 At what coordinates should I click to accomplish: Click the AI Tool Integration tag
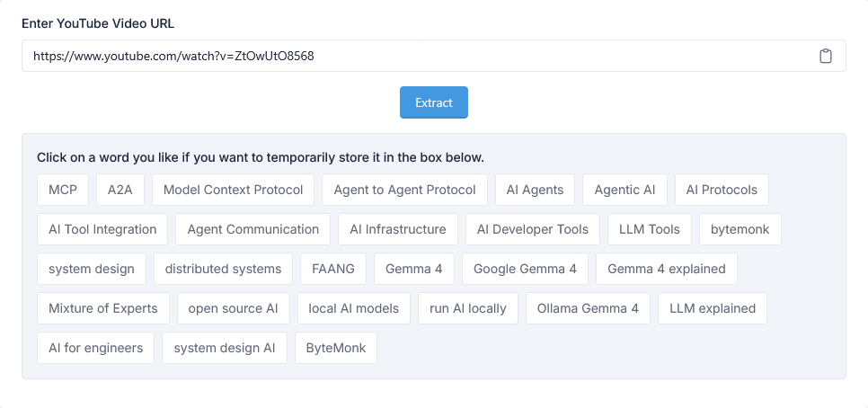[102, 229]
